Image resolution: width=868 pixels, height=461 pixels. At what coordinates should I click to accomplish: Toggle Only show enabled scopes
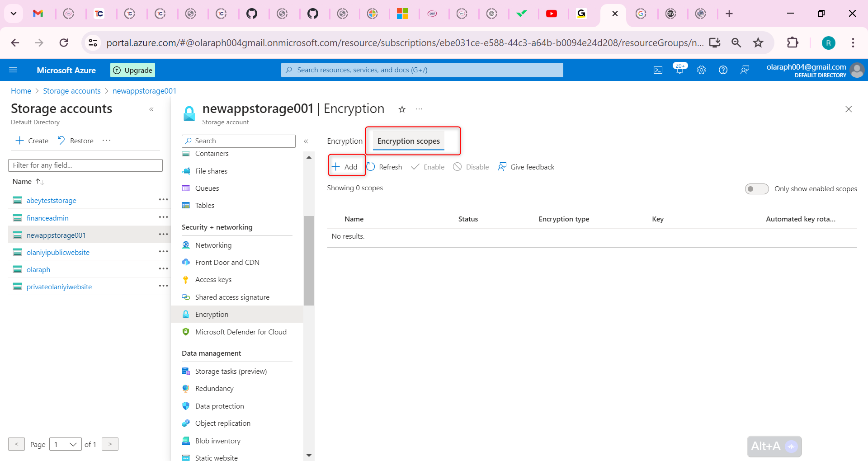757,189
